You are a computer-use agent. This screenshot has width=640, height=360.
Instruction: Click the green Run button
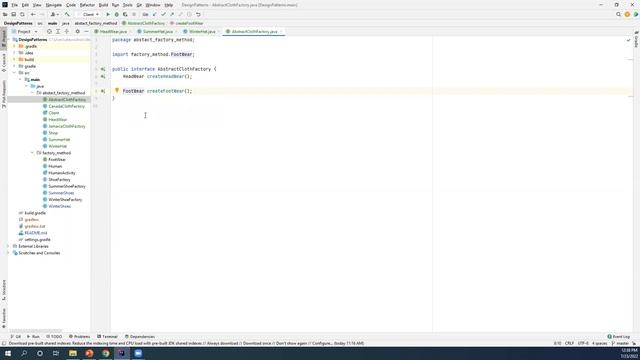(108, 14)
